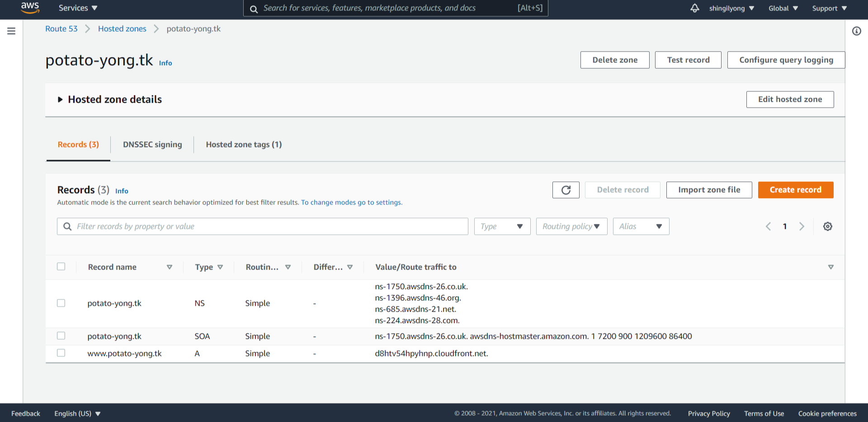Open the notifications bell icon
The width and height of the screenshot is (868, 422).
point(694,8)
